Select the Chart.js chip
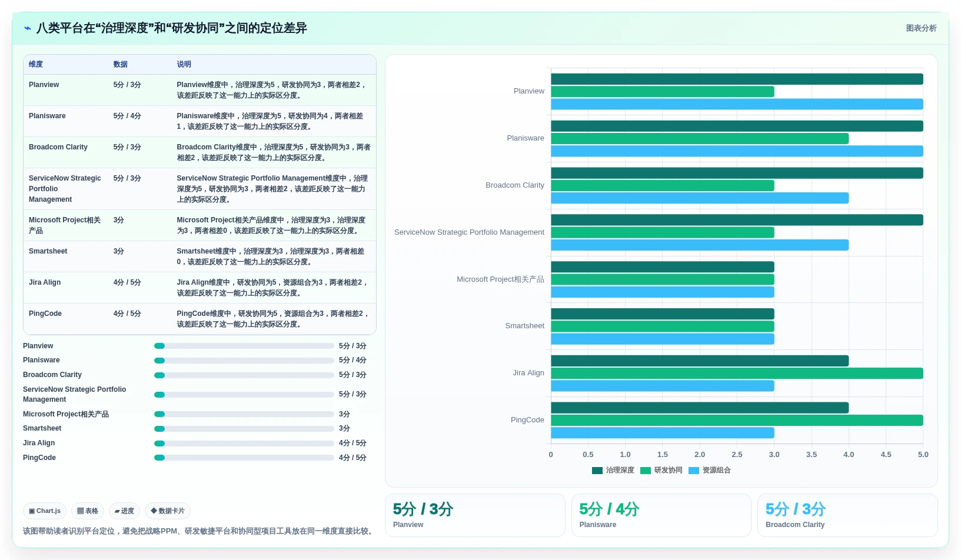The height and width of the screenshot is (560, 961). (45, 511)
